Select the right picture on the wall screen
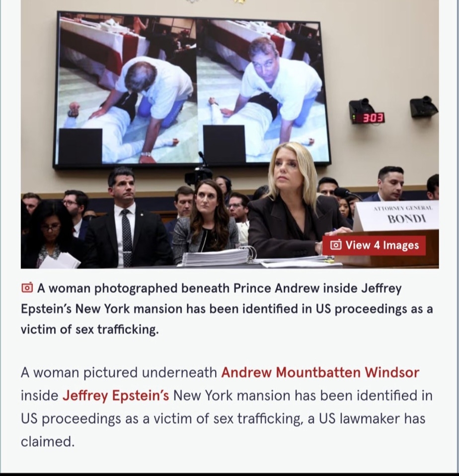Screen dimensions: 459x476 [x=263, y=91]
